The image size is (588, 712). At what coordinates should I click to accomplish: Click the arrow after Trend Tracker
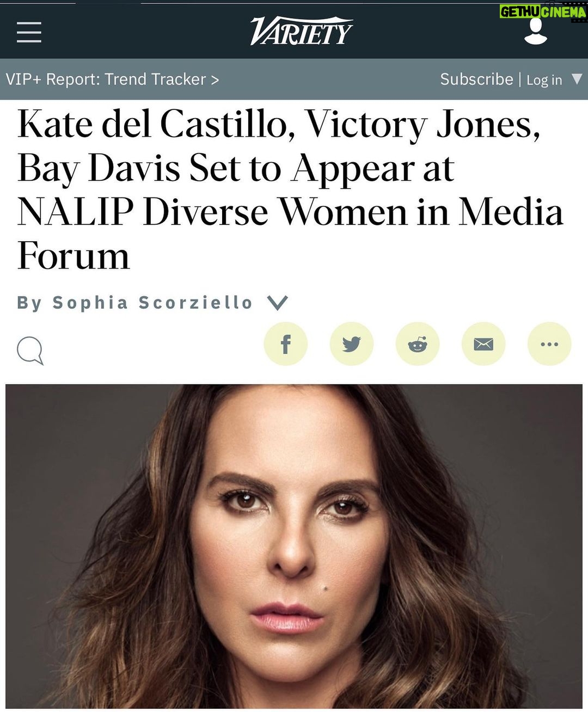coord(215,80)
